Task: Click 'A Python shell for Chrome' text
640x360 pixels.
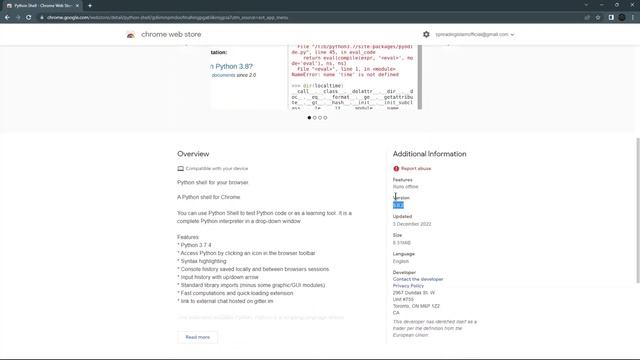Action: 209,197
